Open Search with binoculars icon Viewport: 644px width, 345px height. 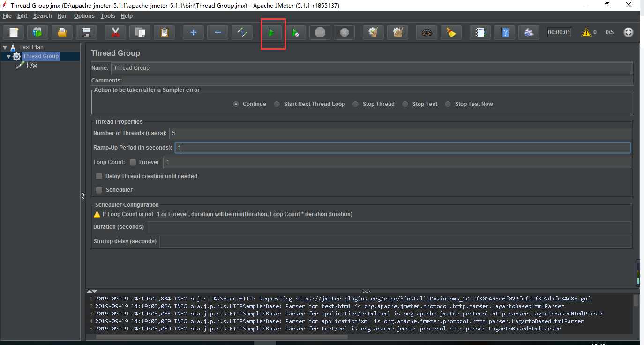coord(427,33)
